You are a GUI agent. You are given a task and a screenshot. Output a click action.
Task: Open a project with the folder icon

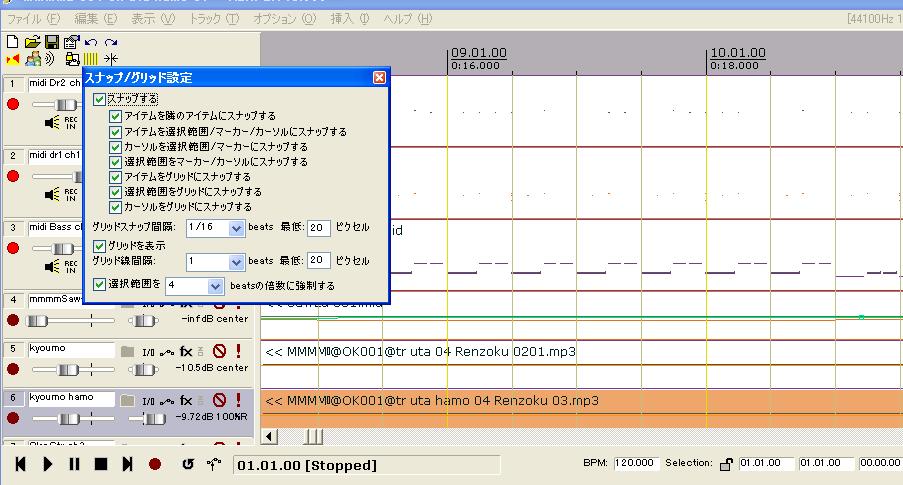point(32,41)
